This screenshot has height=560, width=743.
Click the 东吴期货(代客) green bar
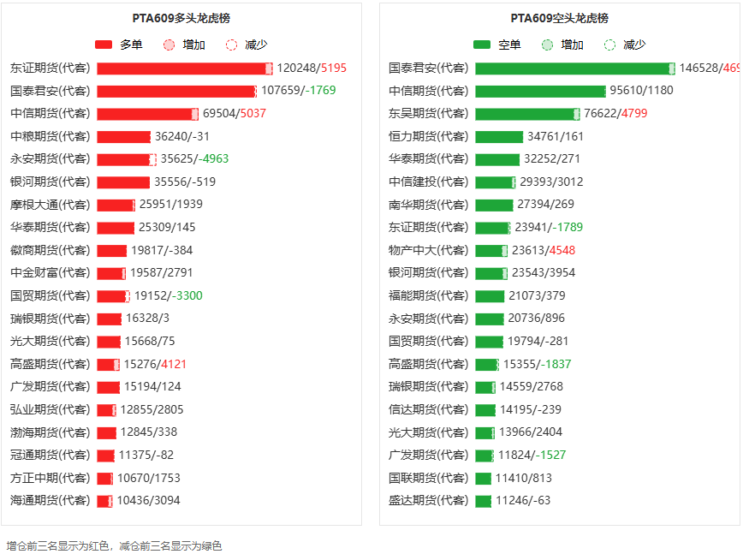[527, 114]
